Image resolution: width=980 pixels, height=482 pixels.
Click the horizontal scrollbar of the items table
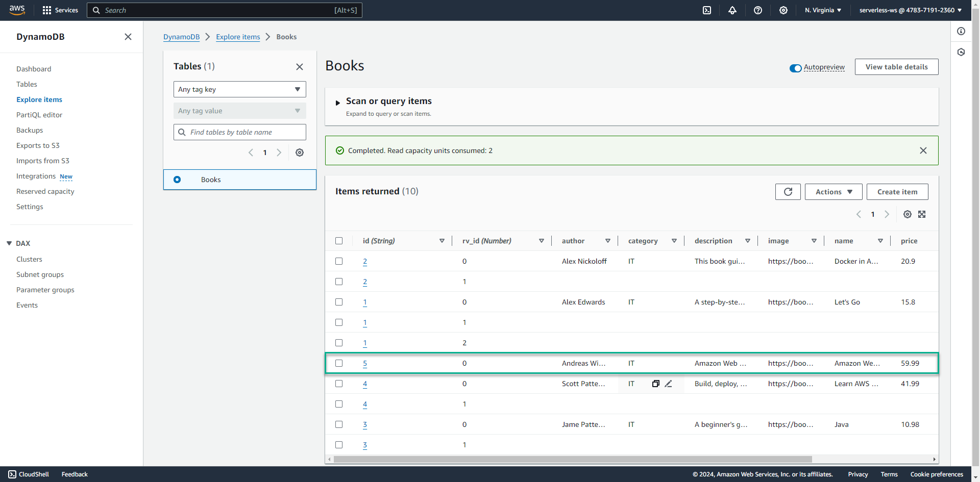(573, 459)
